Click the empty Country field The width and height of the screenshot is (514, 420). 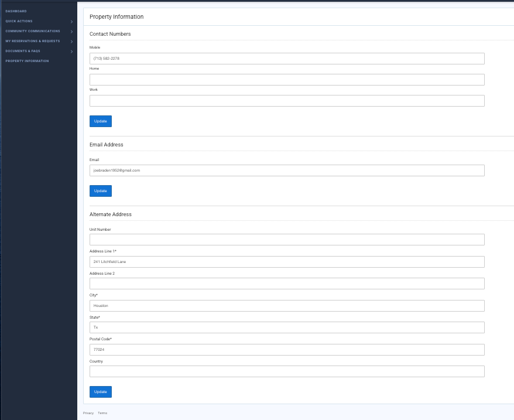pos(287,371)
